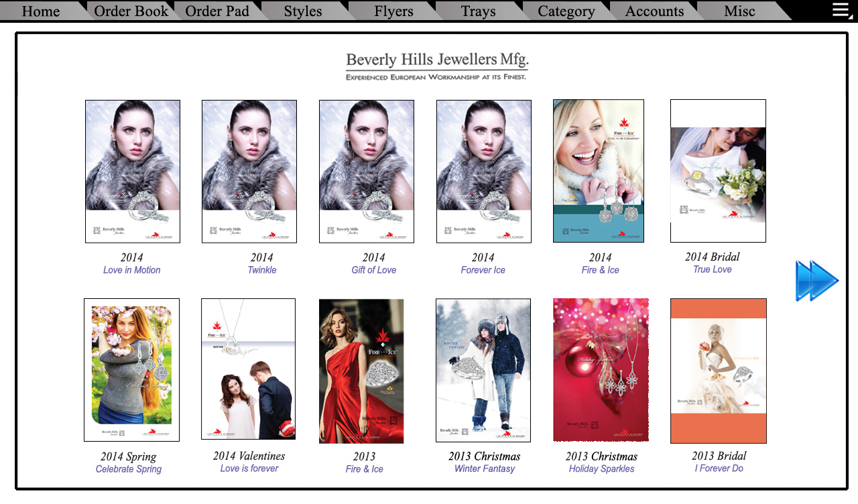Click the Holiday Sparkles link

(602, 469)
